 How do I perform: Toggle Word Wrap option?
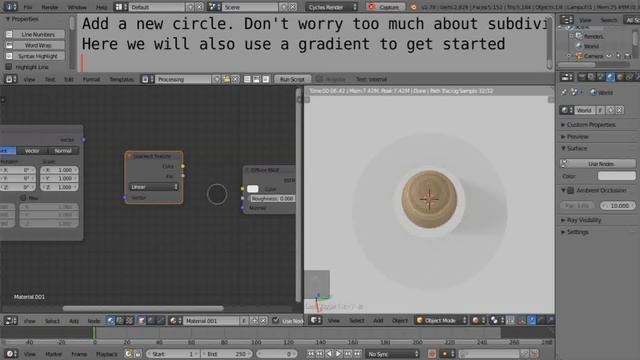click(35, 45)
